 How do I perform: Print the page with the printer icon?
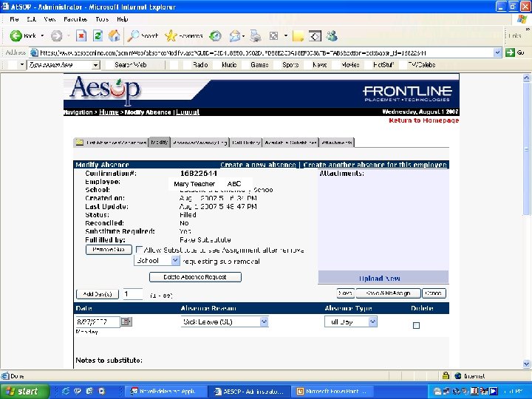click(x=255, y=35)
